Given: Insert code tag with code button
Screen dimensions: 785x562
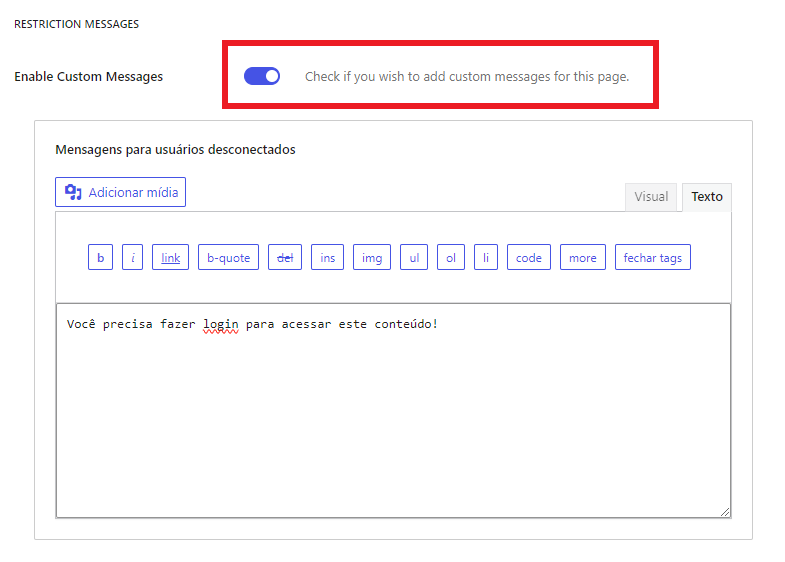Looking at the screenshot, I should click(x=529, y=257).
